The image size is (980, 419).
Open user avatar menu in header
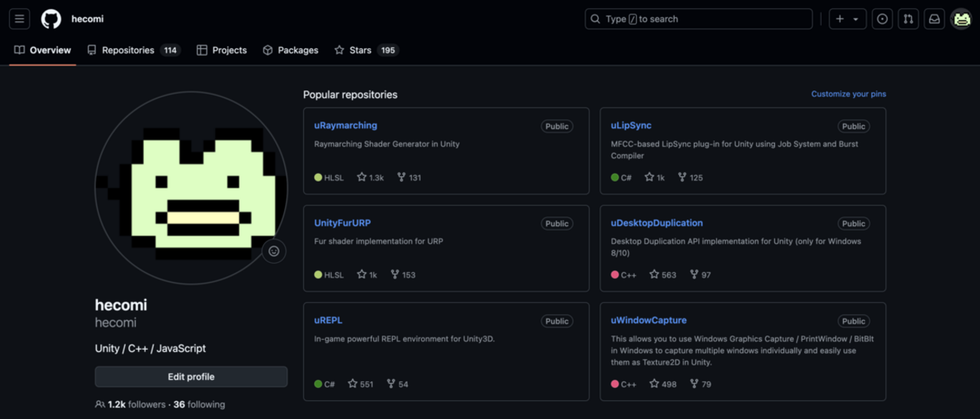961,19
